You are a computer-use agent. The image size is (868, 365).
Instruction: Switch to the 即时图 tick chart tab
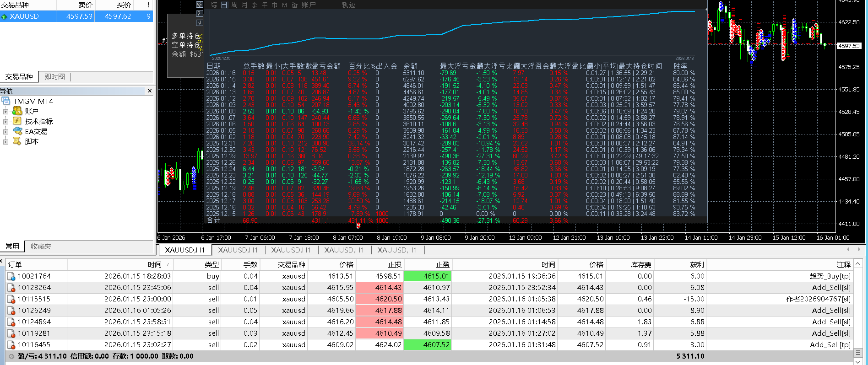pos(54,77)
